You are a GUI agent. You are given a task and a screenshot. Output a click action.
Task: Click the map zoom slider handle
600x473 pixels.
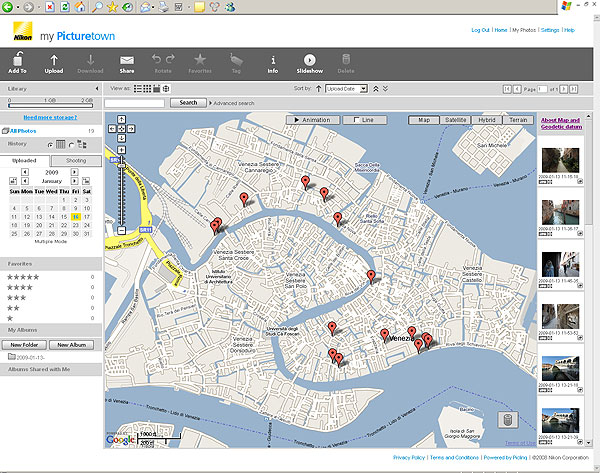pos(121,165)
